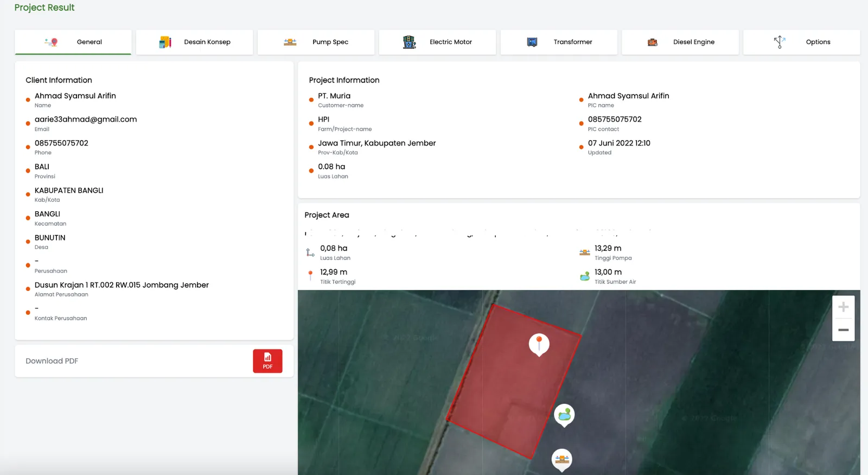Viewport: 868px width, 475px height.
Task: Click the Electric Motor tab icon
Action: [410, 42]
